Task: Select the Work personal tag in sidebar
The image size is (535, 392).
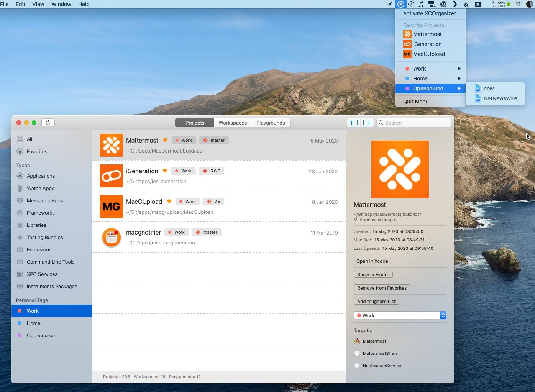Action: coord(52,311)
